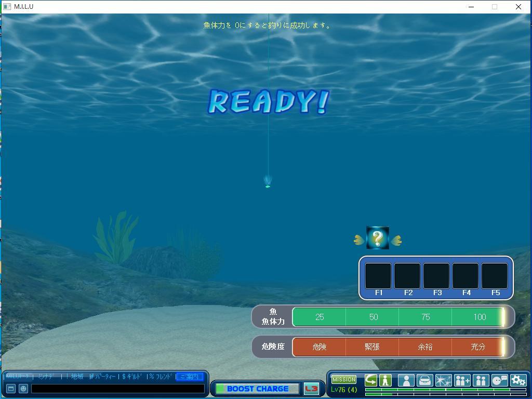Toggle the chat window size icon
Screen dimensions: 532x399
pyautogui.click(x=10, y=389)
